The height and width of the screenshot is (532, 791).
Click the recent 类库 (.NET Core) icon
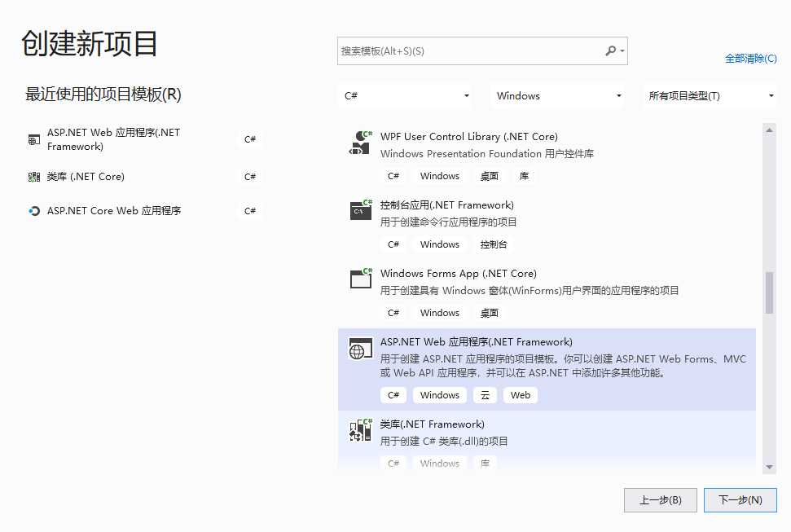(33, 177)
